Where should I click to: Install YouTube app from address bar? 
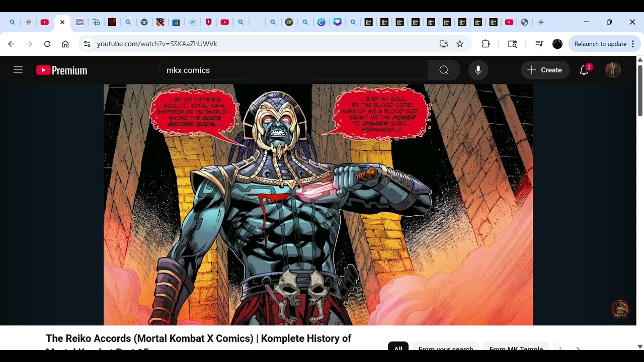tap(443, 44)
